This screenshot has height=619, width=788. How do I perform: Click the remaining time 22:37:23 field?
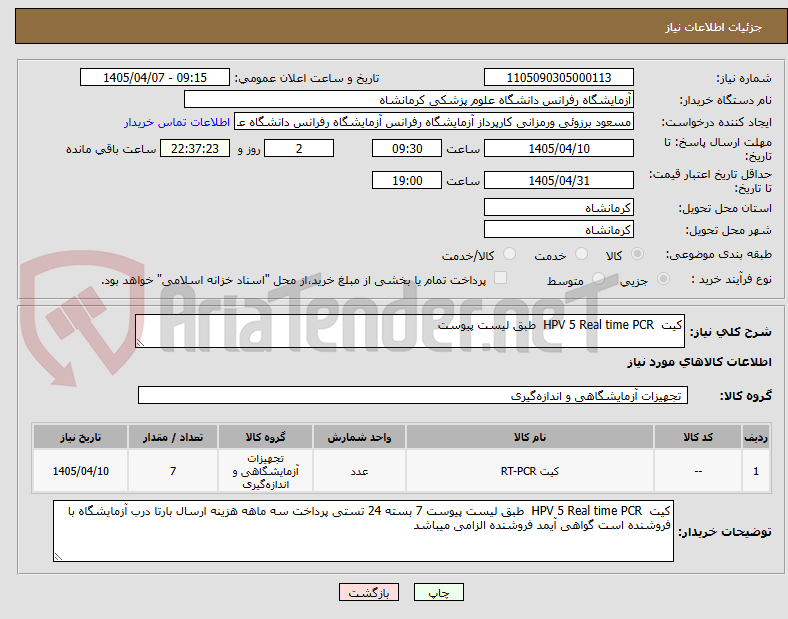point(195,149)
